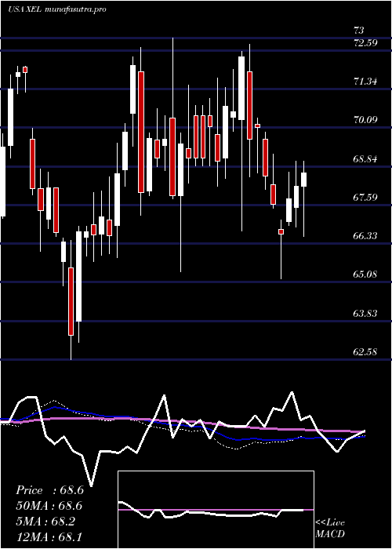
Task: Click the USA XEL munafasutra.pro title text
Action: click(57, 9)
